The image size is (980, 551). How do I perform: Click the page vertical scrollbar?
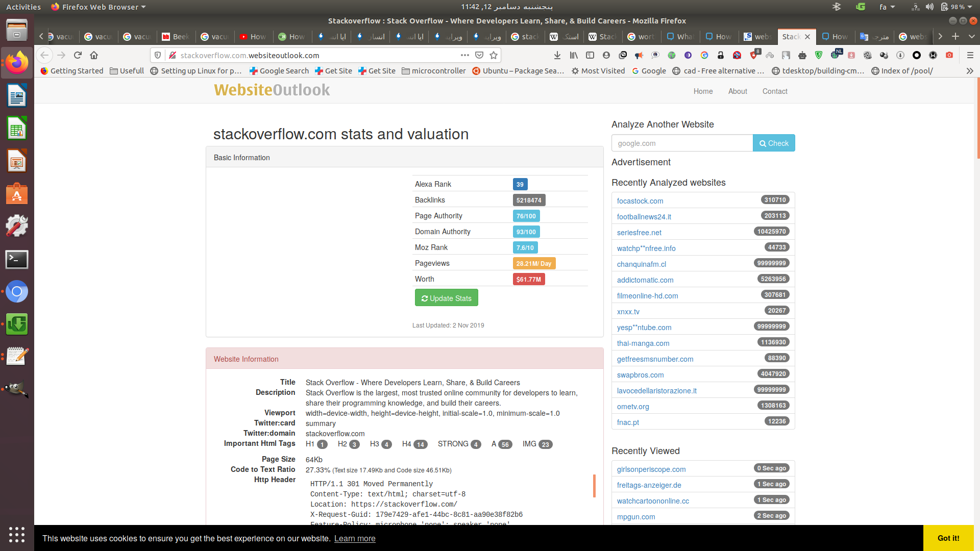tap(978, 117)
